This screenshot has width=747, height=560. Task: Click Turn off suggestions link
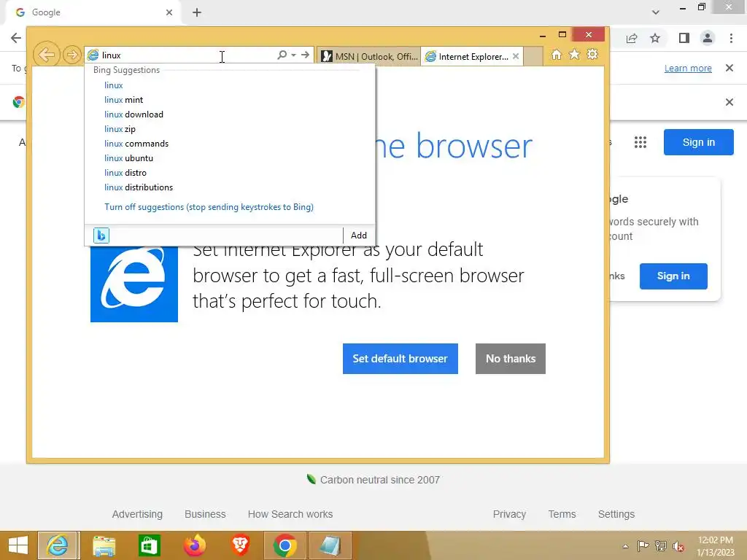(209, 207)
